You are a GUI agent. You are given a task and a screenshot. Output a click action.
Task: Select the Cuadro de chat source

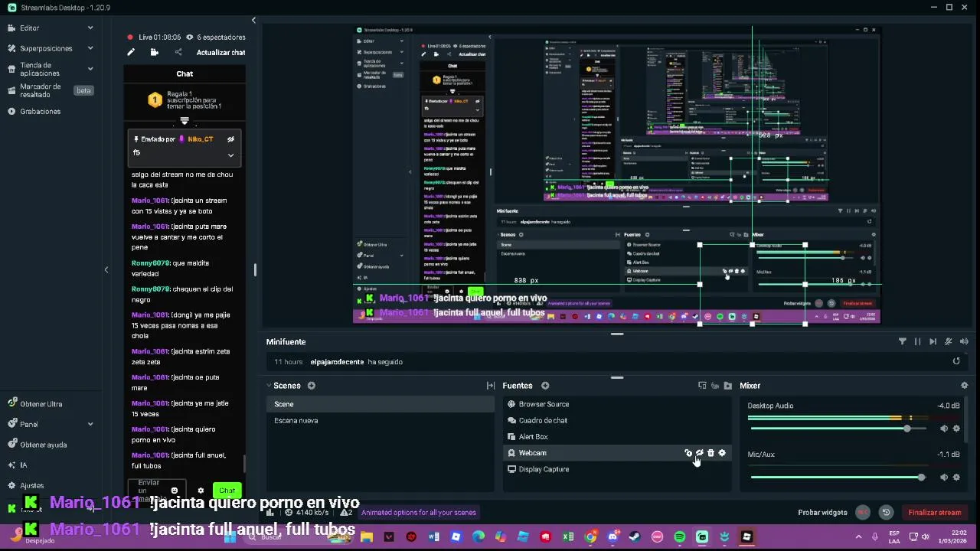617,420
